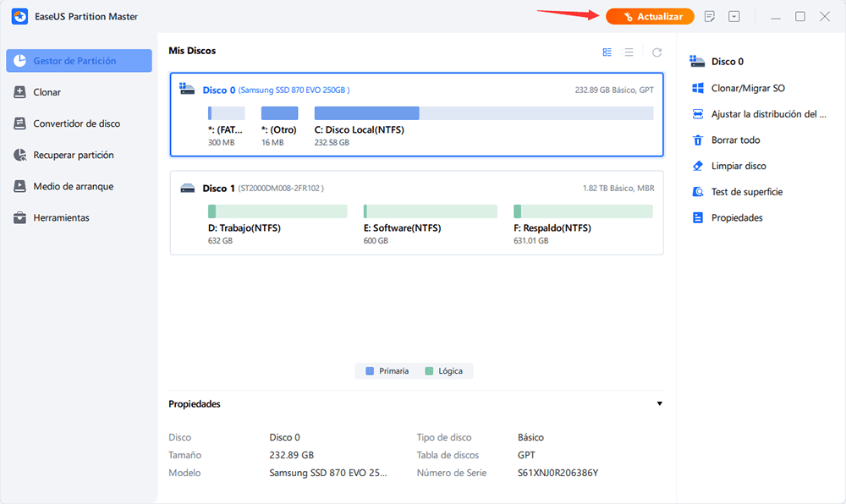Click the EaseUS Partition Master logo icon

(x=20, y=16)
